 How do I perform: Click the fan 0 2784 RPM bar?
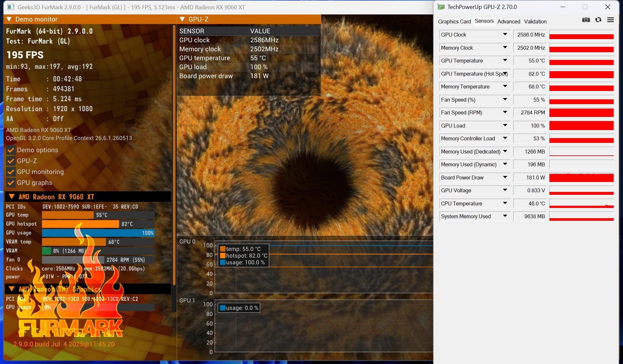pyautogui.click(x=98, y=260)
